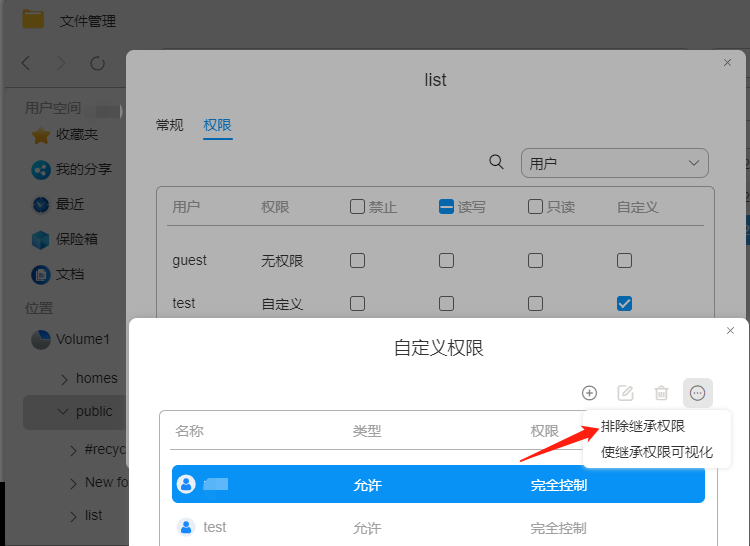The width and height of the screenshot is (750, 546).
Task: Close the 自定义权限 dialog
Action: pos(730,330)
